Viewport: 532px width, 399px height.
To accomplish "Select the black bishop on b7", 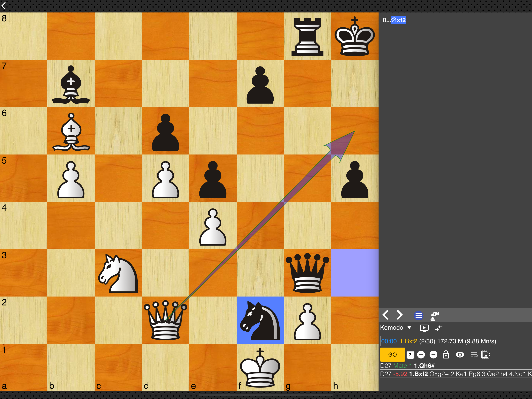I will tap(71, 84).
